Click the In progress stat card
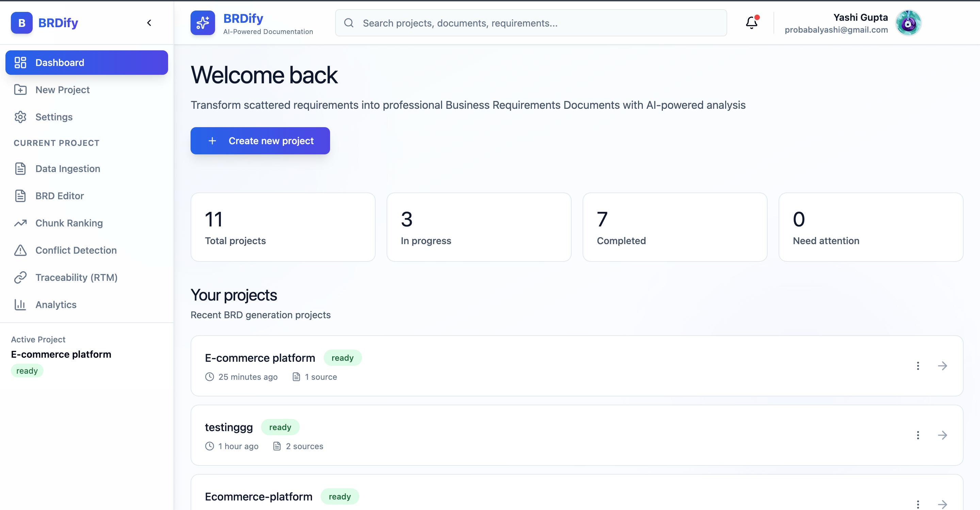The width and height of the screenshot is (980, 510). (479, 227)
